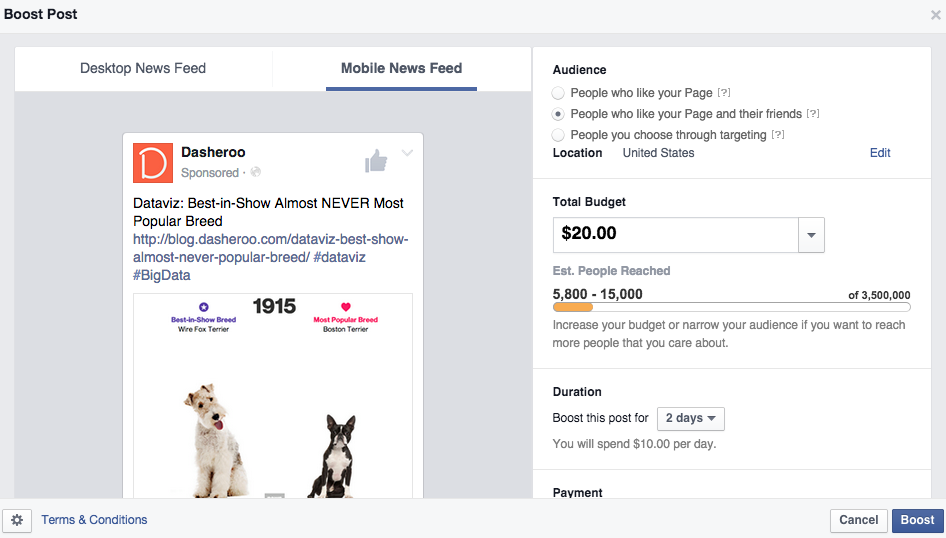Switch to Mobile News Feed tab
Image resolution: width=946 pixels, height=538 pixels.
[401, 69]
